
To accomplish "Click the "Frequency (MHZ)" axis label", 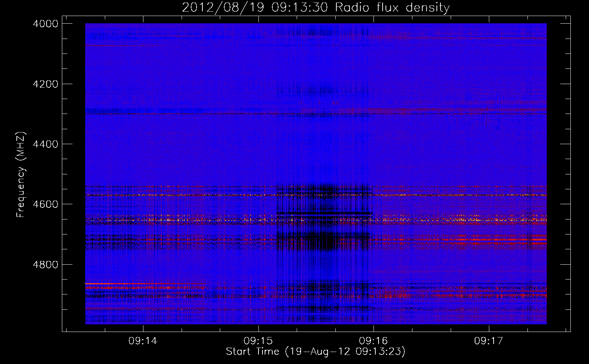I will 21,175.
